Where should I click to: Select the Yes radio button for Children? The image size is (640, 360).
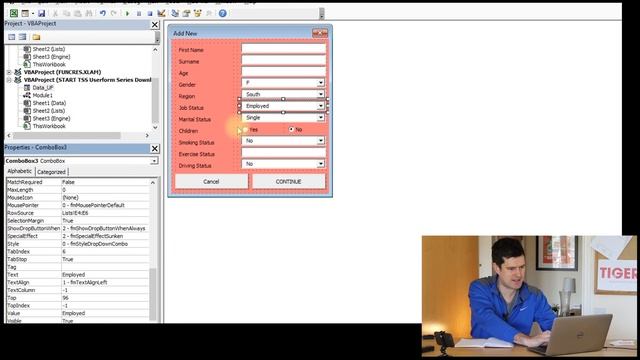click(245, 129)
